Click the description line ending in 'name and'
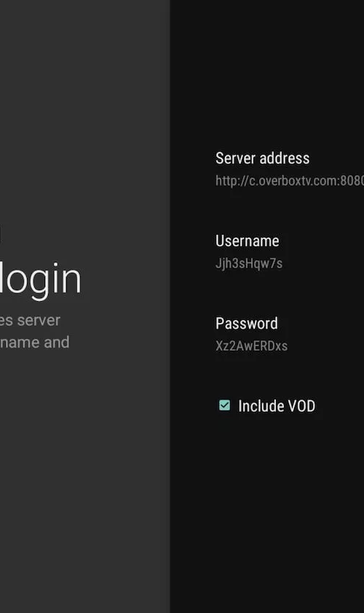This screenshot has height=613, width=364. (35, 342)
